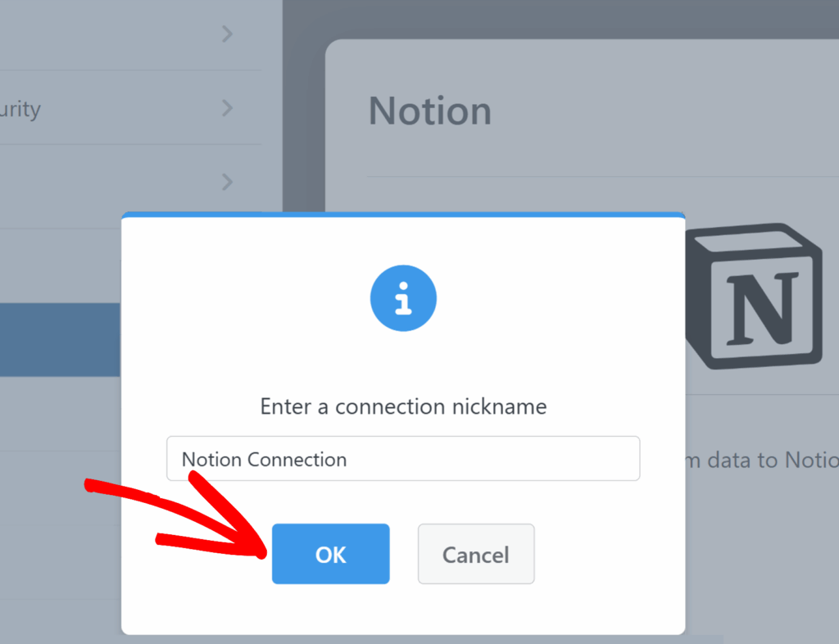
Task: Open the third sidebar section with right arrow
Action: pyautogui.click(x=227, y=182)
